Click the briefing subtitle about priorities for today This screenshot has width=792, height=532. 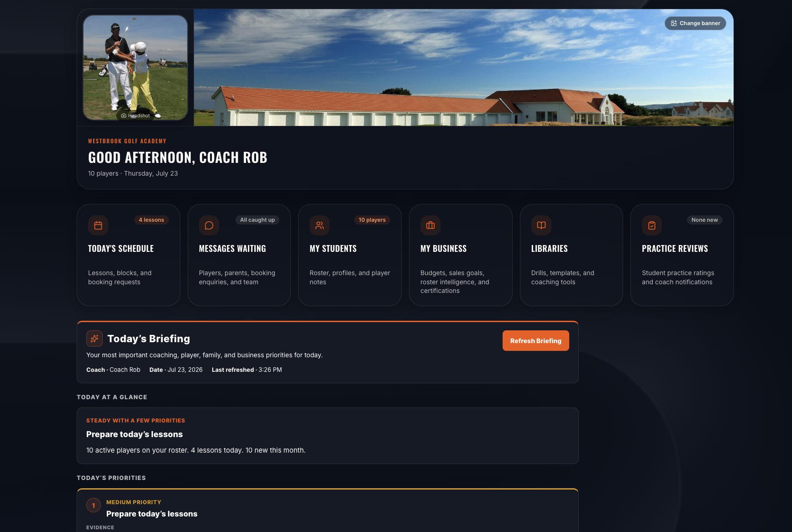click(x=205, y=355)
